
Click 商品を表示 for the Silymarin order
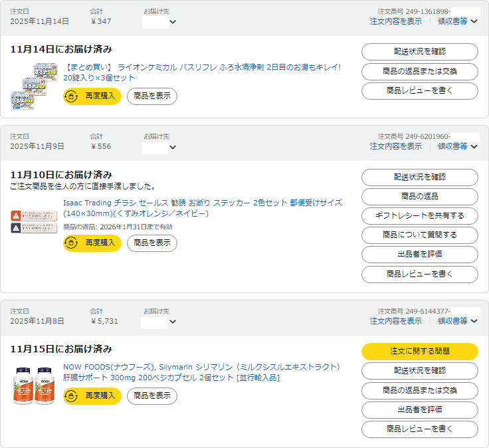click(x=152, y=396)
